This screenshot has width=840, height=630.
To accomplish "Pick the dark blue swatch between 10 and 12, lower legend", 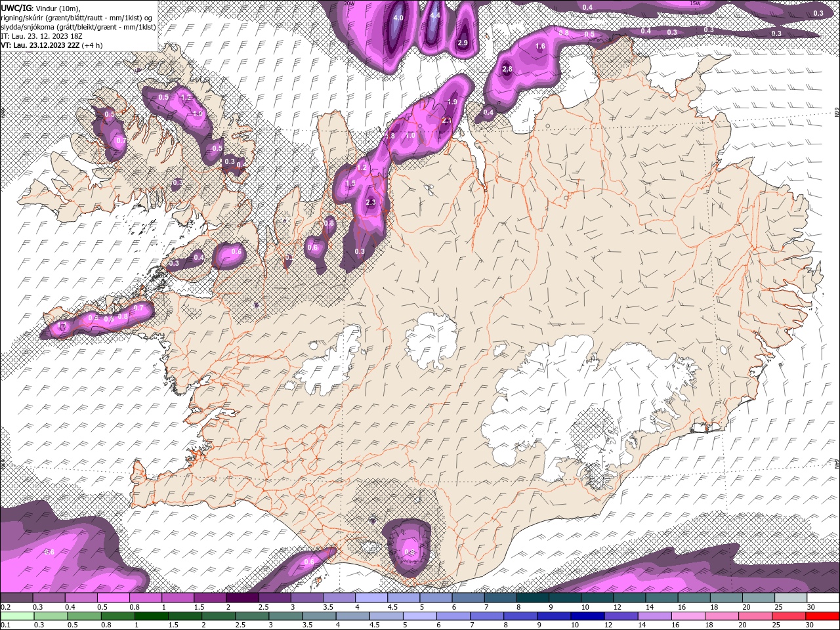I will click(589, 616).
